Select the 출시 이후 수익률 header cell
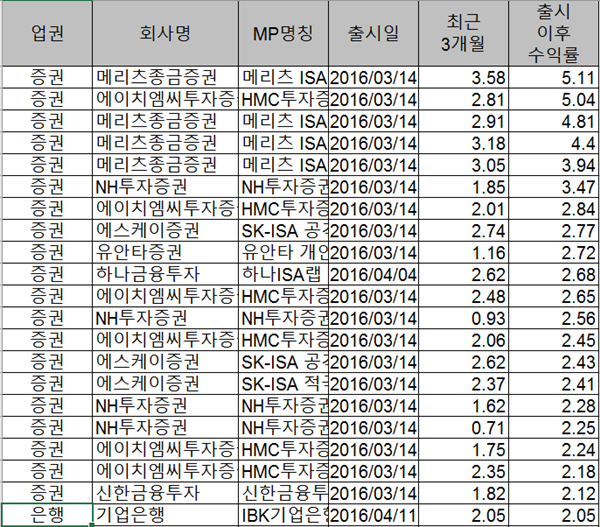600x527 pixels. point(554,33)
